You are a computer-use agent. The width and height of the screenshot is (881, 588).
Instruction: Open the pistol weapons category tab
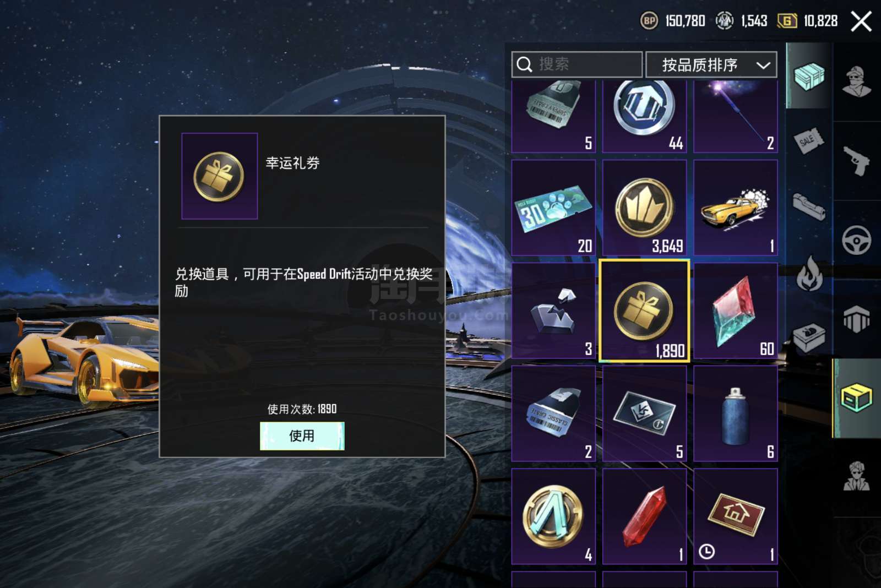pyautogui.click(x=857, y=160)
